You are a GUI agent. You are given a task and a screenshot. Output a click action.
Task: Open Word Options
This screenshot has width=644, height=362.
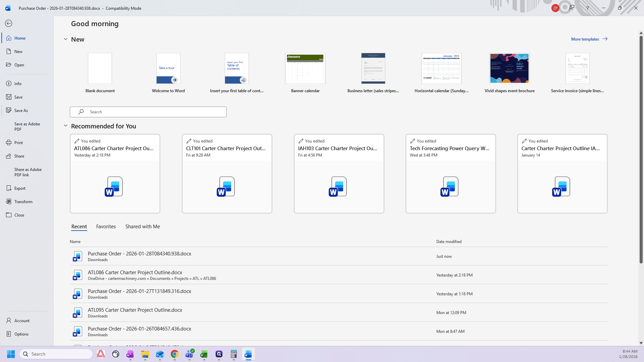(27, 334)
